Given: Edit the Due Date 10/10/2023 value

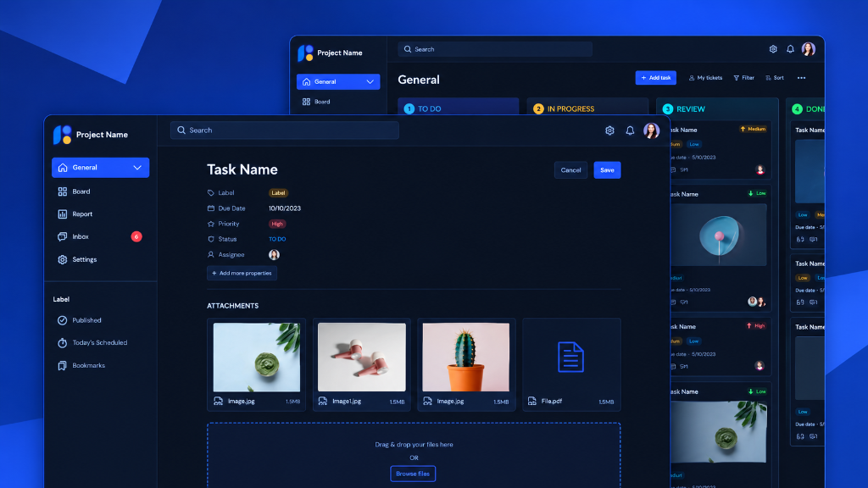Looking at the screenshot, I should (x=285, y=208).
